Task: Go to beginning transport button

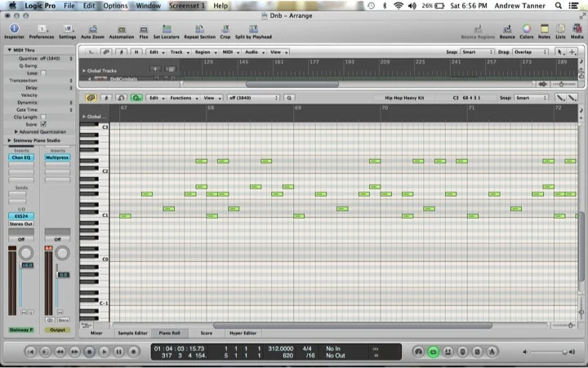Action: [30, 352]
